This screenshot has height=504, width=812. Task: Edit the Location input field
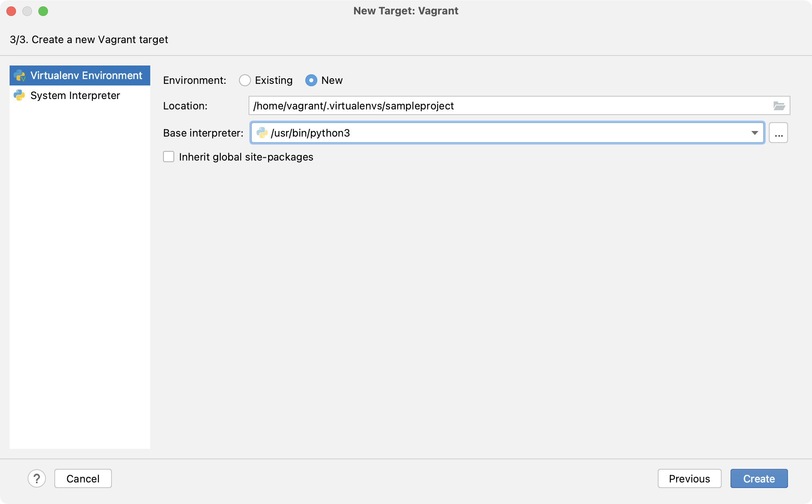[x=513, y=106]
